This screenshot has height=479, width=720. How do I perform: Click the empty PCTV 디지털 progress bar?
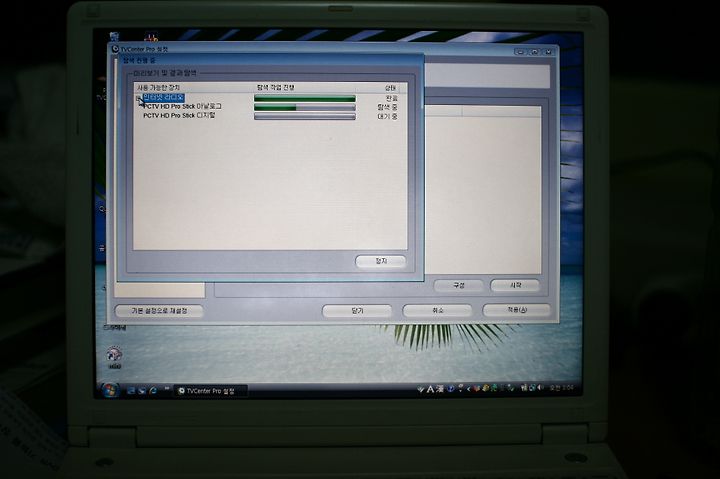click(305, 117)
